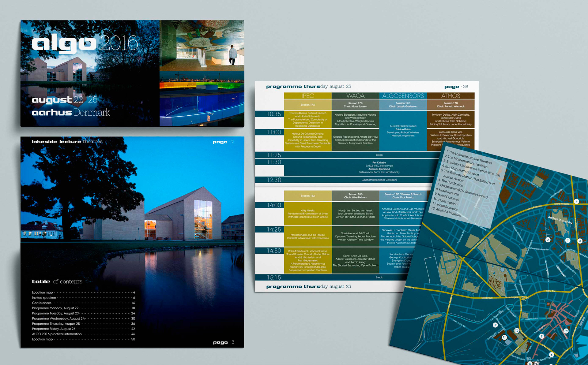Select 'ALGO 2016 practical information' entry
The height and width of the screenshot is (365, 588).
click(83, 334)
